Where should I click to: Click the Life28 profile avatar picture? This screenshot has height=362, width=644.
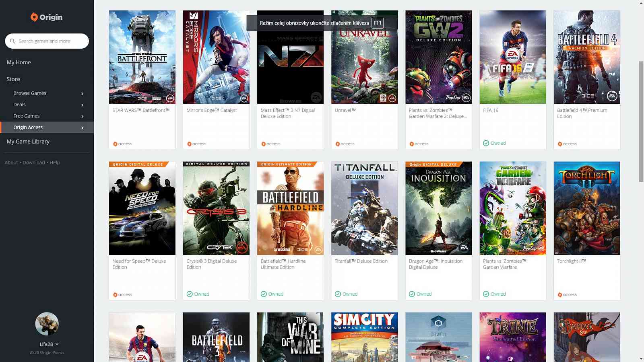pos(47,323)
